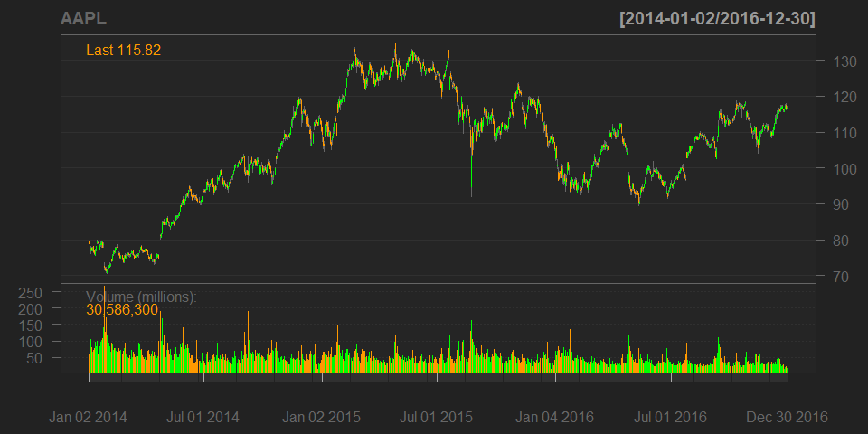Click the Jul 01 2015 date label
This screenshot has height=434, width=868.
(x=435, y=417)
